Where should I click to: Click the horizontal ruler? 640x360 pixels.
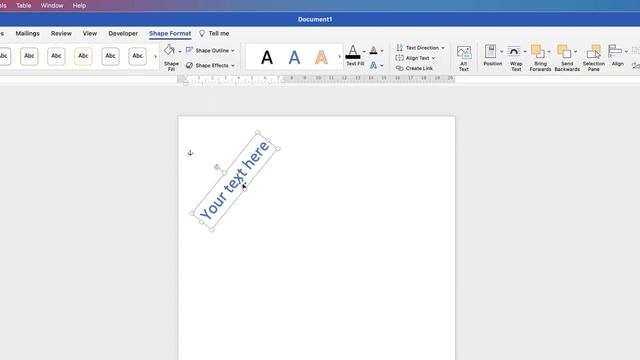point(316,79)
